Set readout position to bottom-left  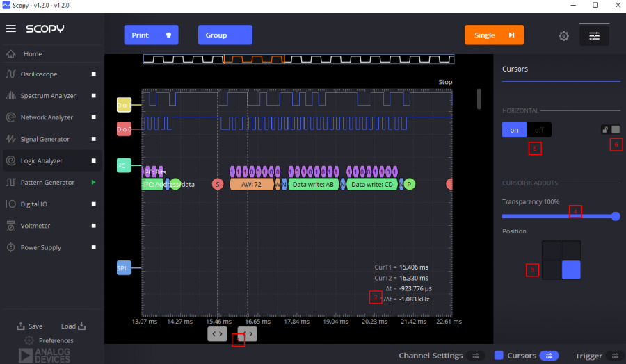click(x=552, y=270)
